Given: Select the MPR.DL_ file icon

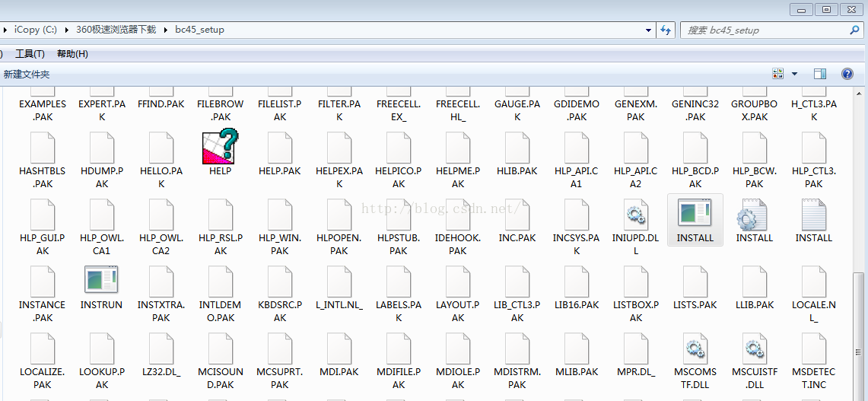Looking at the screenshot, I should (635, 348).
